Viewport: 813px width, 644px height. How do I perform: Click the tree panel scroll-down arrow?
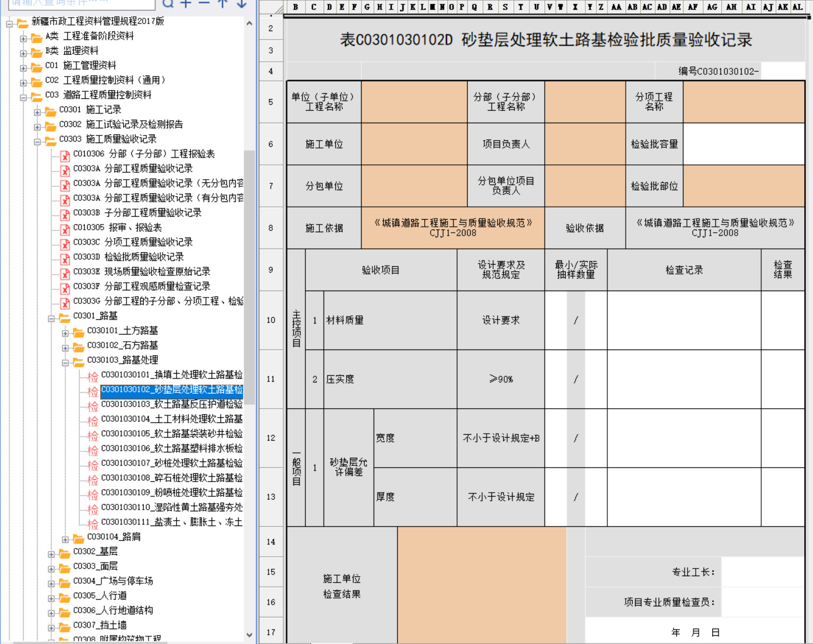tap(249, 635)
